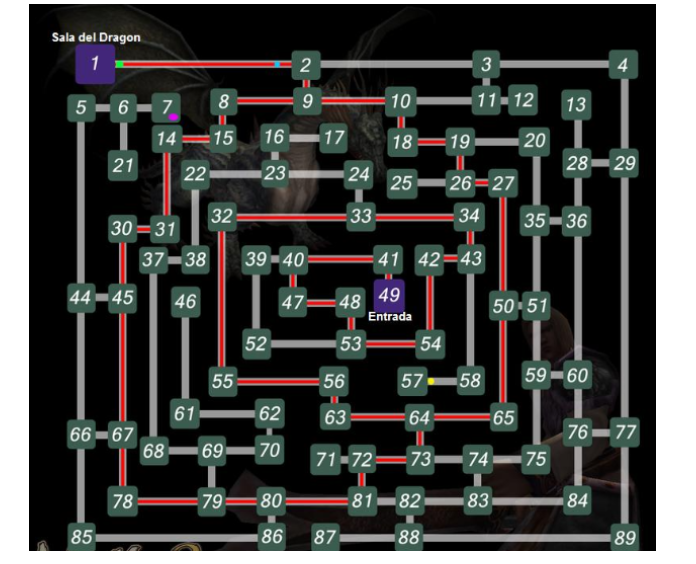The width and height of the screenshot is (696, 564).
Task: Select room node 56
Action: [334, 381]
